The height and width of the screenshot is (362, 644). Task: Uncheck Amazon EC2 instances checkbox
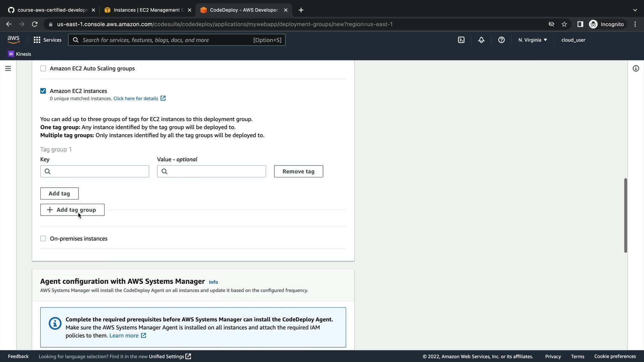point(43,91)
